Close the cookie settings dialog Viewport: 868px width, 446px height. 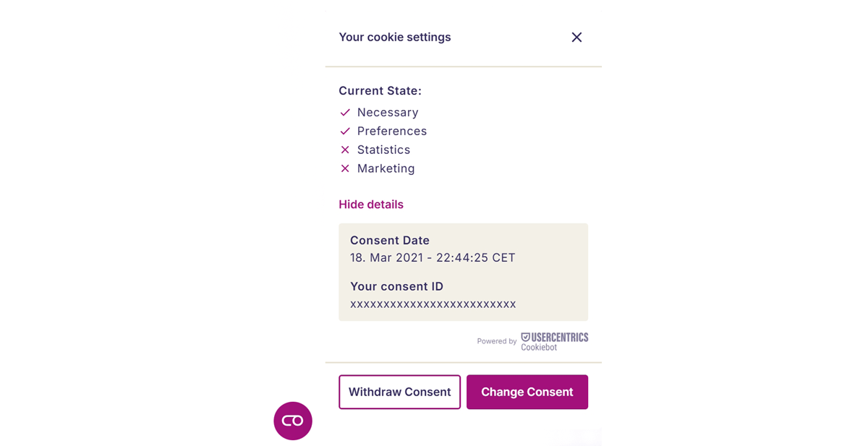[x=576, y=37]
